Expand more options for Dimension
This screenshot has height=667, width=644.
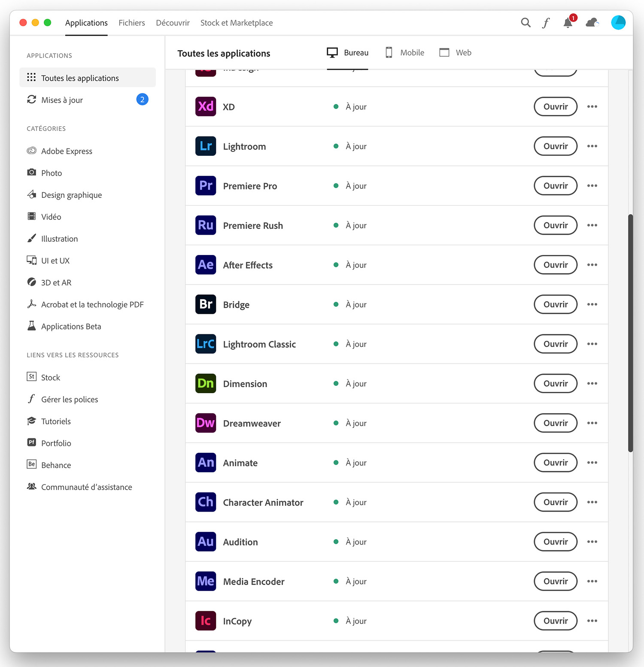pos(592,384)
